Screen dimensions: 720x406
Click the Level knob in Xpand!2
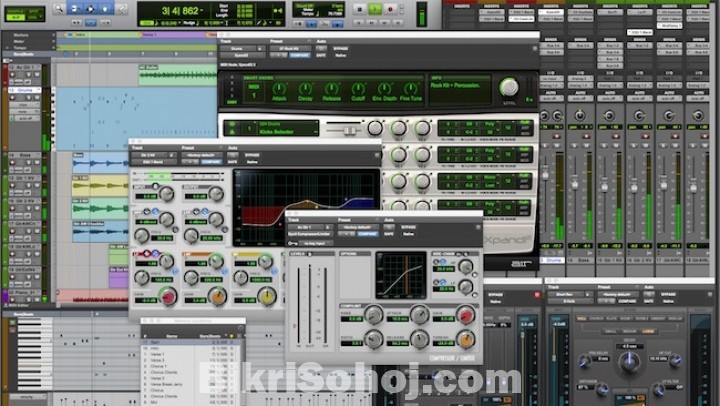tap(509, 87)
